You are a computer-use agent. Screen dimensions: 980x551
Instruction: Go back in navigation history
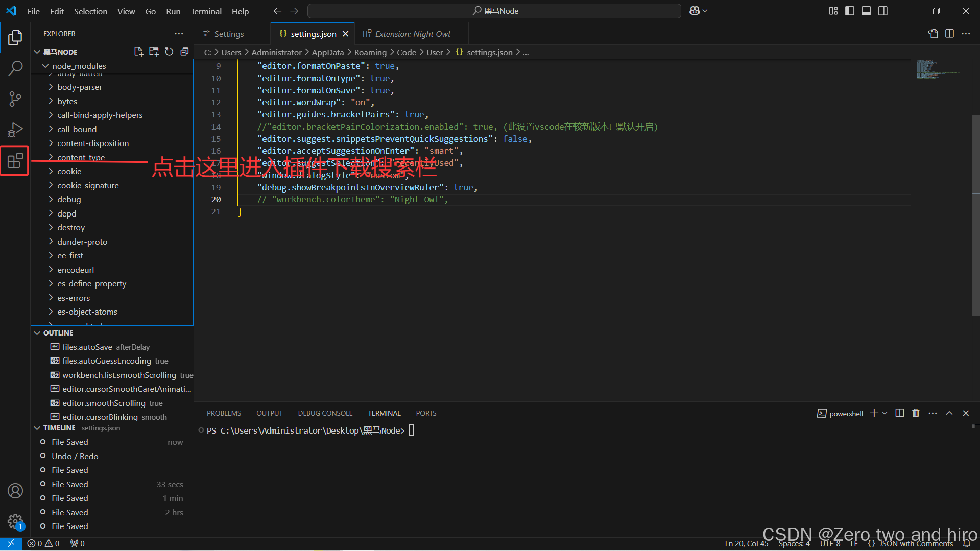277,11
